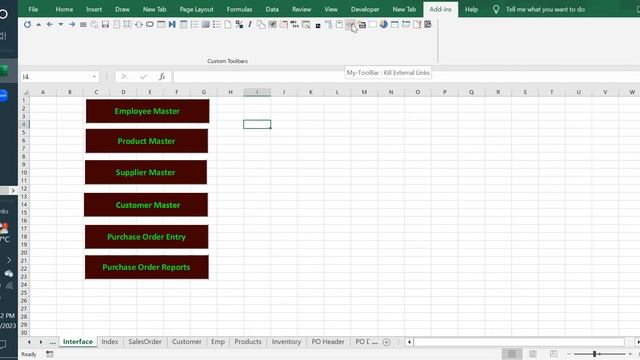Click the up triangle toolbar icon

pyautogui.click(x=38, y=24)
